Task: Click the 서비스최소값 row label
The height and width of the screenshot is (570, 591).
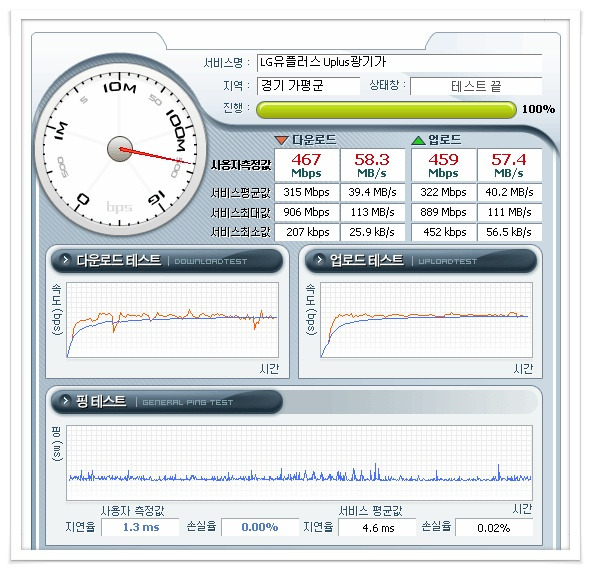Action: (240, 232)
